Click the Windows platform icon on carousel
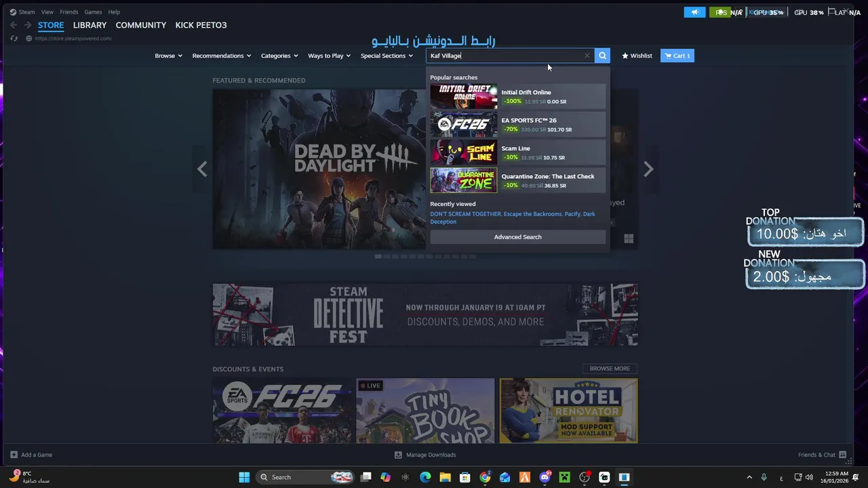The height and width of the screenshot is (488, 868). coord(629,239)
